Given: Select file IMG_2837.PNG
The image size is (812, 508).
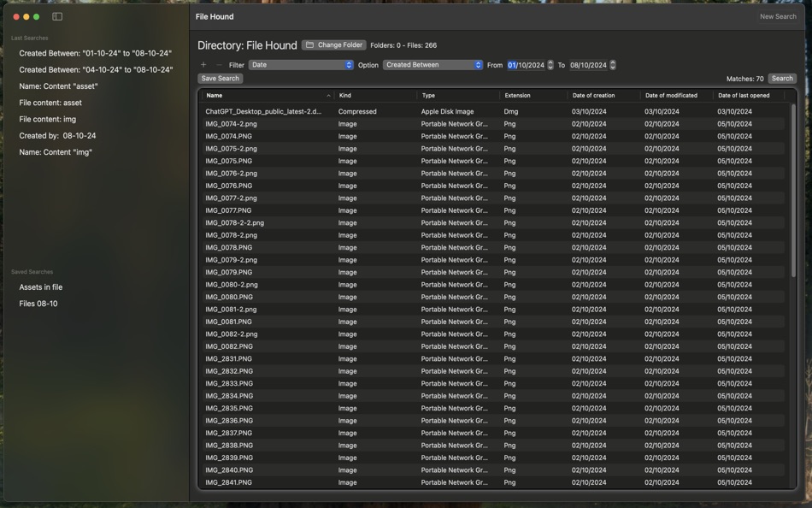Looking at the screenshot, I should pyautogui.click(x=493, y=434).
